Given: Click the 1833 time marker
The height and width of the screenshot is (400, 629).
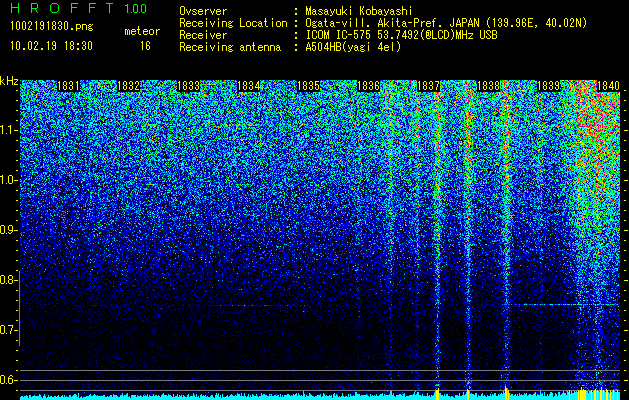Looking at the screenshot, I should pyautogui.click(x=189, y=86).
